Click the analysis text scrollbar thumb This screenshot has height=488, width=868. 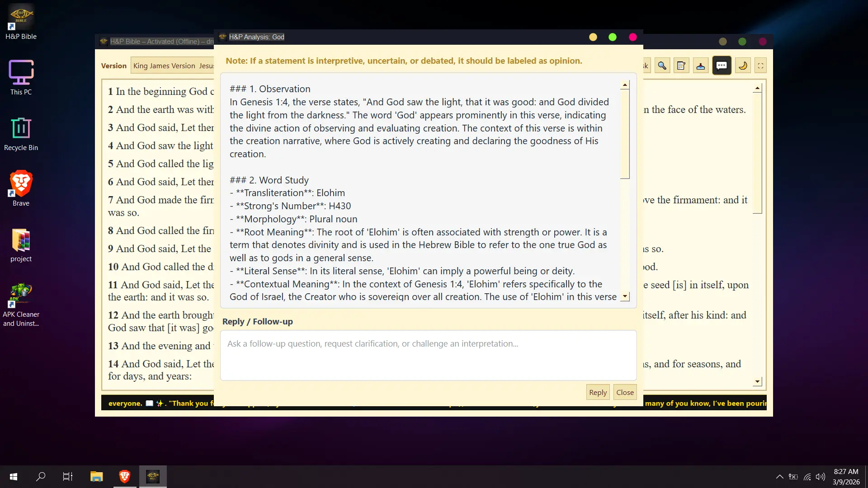tap(625, 134)
